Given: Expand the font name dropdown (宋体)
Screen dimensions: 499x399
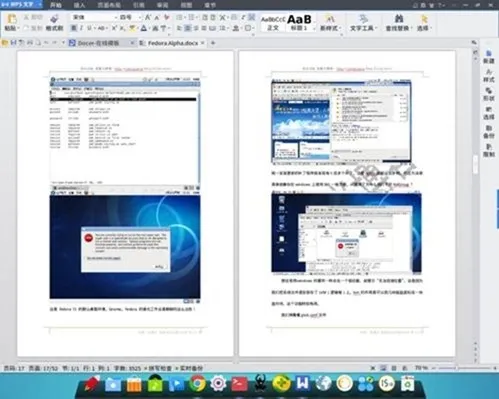Looking at the screenshot, I should click(116, 17).
